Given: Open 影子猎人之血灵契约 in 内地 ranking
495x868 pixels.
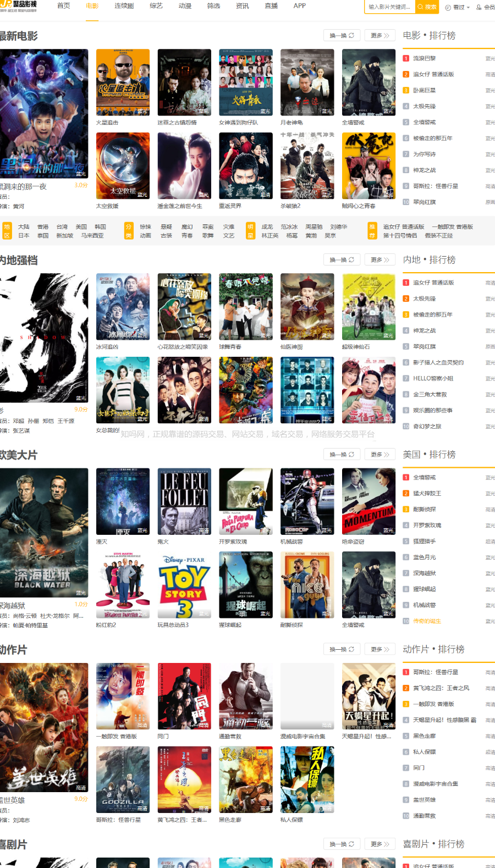Looking at the screenshot, I should point(438,362).
